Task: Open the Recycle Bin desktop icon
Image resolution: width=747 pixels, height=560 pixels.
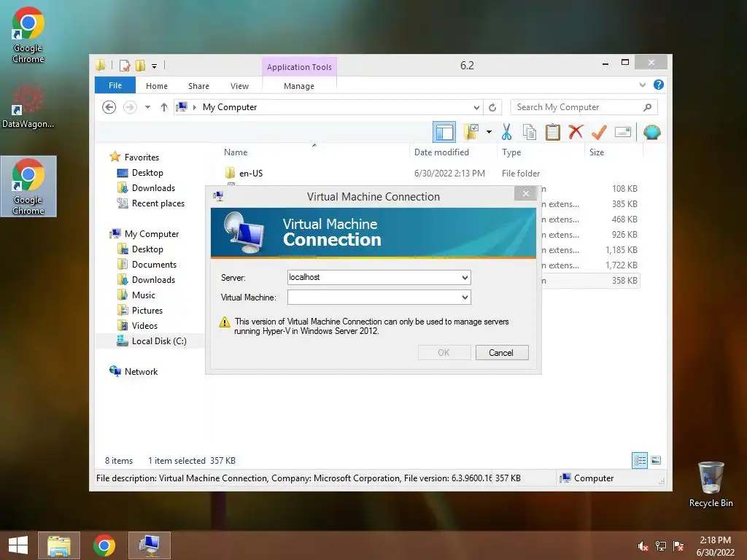Action: click(711, 483)
